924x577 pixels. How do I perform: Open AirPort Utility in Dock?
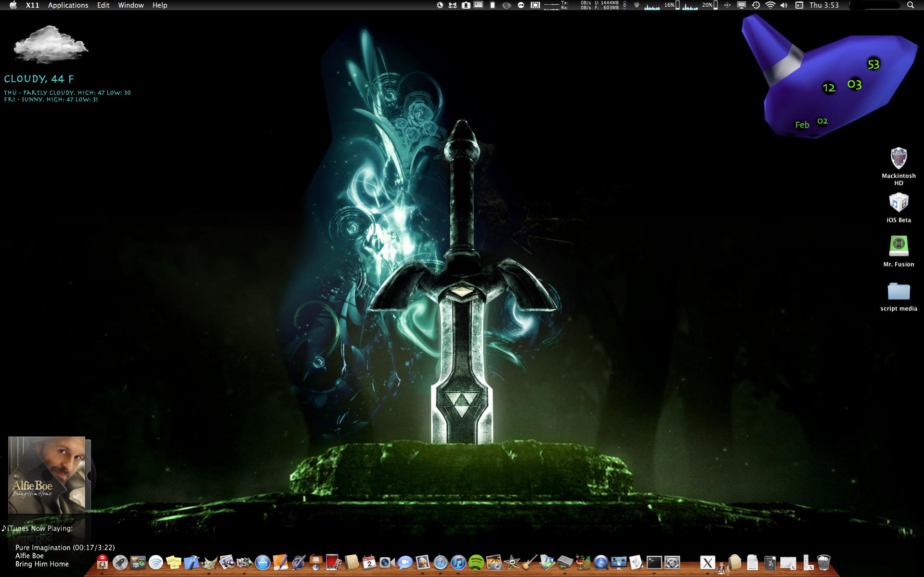click(156, 562)
